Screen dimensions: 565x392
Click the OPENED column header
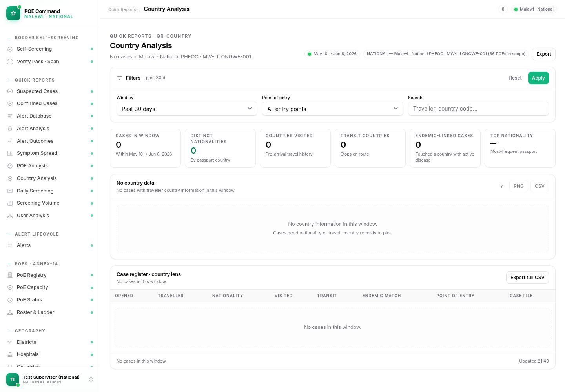[124, 296]
